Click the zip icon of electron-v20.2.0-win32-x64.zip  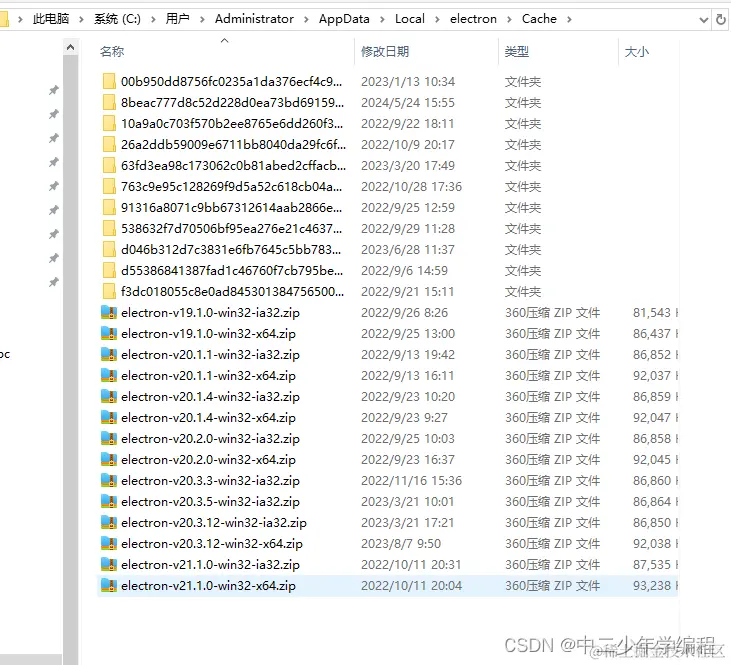109,459
